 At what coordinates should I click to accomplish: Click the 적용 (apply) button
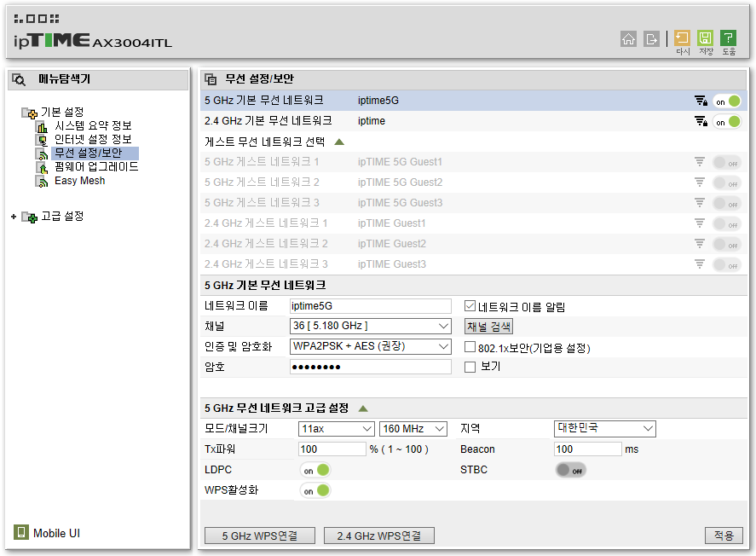point(723,535)
